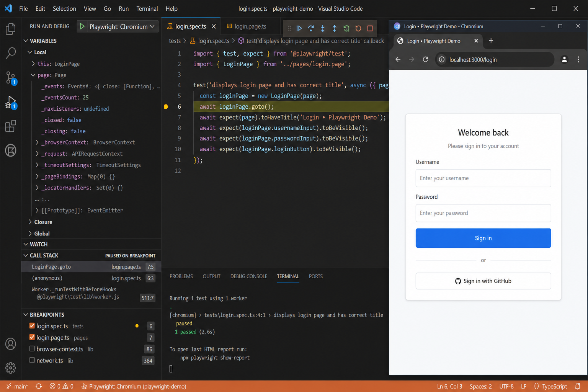Start debugging with green play icon
This screenshot has height=392, width=588.
pos(82,26)
